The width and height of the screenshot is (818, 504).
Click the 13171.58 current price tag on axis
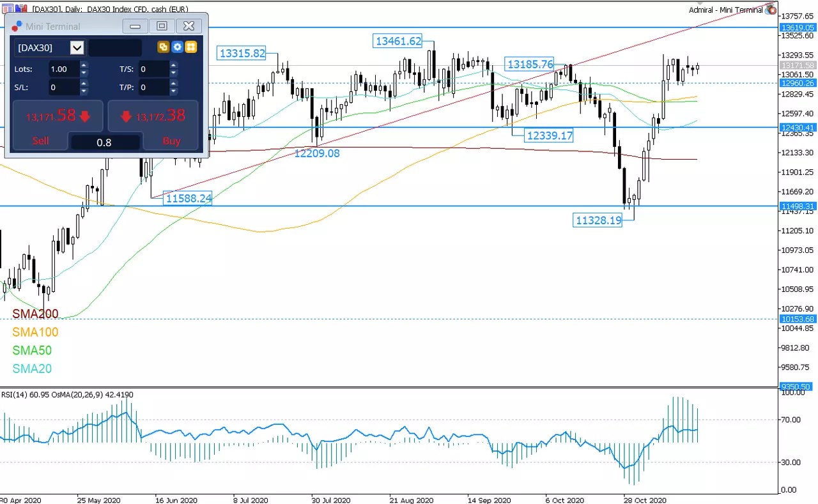click(x=798, y=65)
